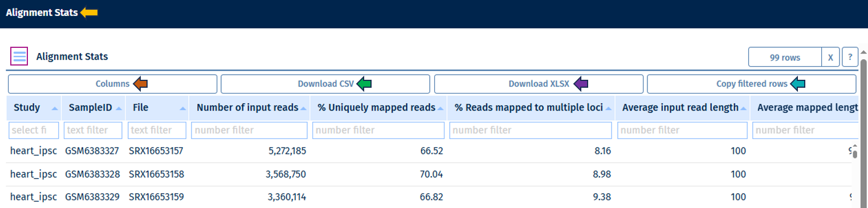Image resolution: width=868 pixels, height=208 pixels.
Task: Sort by File column arrow
Action: [182, 108]
